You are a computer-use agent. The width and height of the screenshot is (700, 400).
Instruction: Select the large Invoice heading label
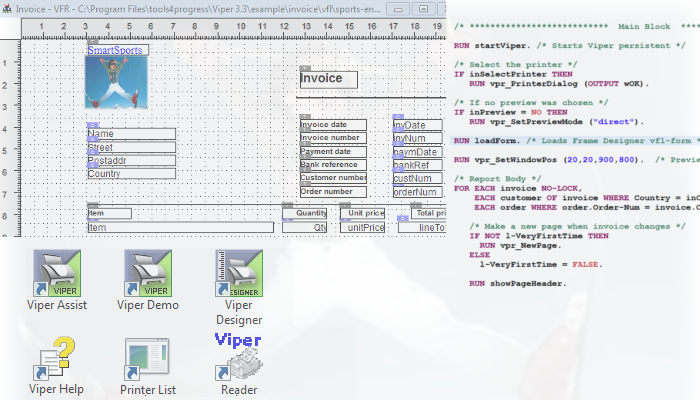(329, 79)
